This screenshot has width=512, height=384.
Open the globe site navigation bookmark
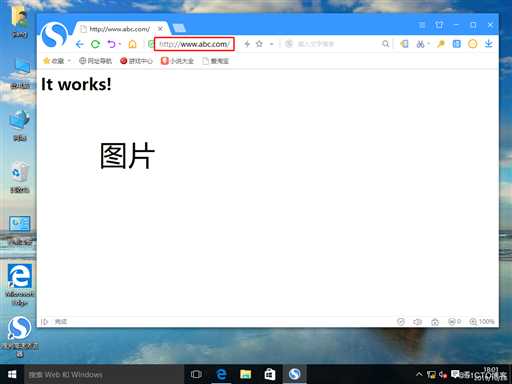95,61
